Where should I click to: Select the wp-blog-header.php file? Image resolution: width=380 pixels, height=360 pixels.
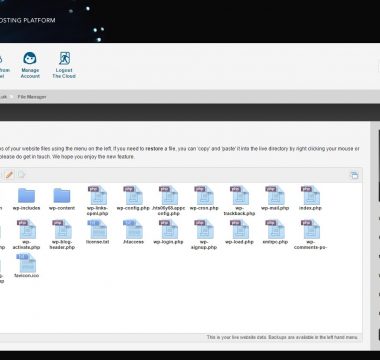click(62, 235)
